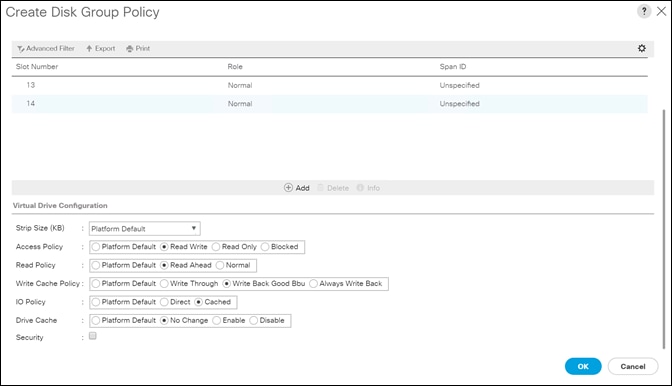Image resolution: width=672 pixels, height=386 pixels.
Task: Set Read Policy to Platform Default
Action: (96, 265)
